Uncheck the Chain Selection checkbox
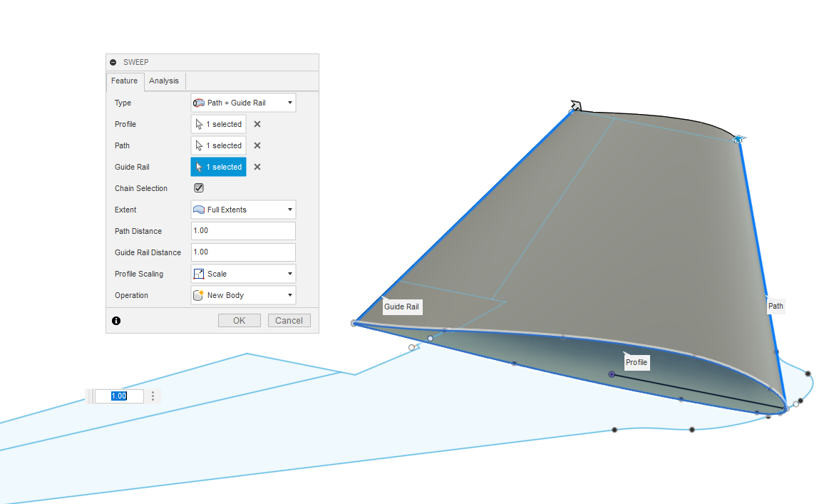The image size is (839, 504). click(199, 188)
